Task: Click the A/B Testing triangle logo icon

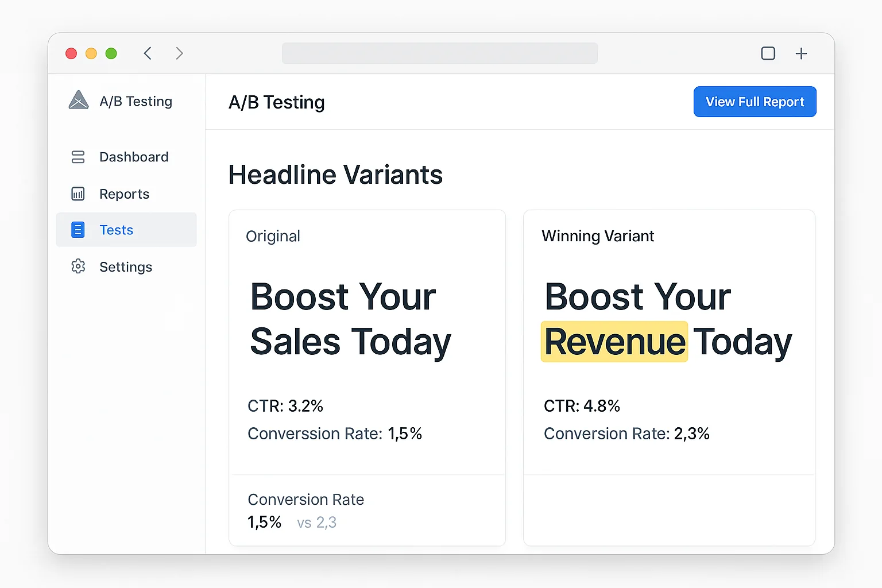Action: tap(79, 100)
